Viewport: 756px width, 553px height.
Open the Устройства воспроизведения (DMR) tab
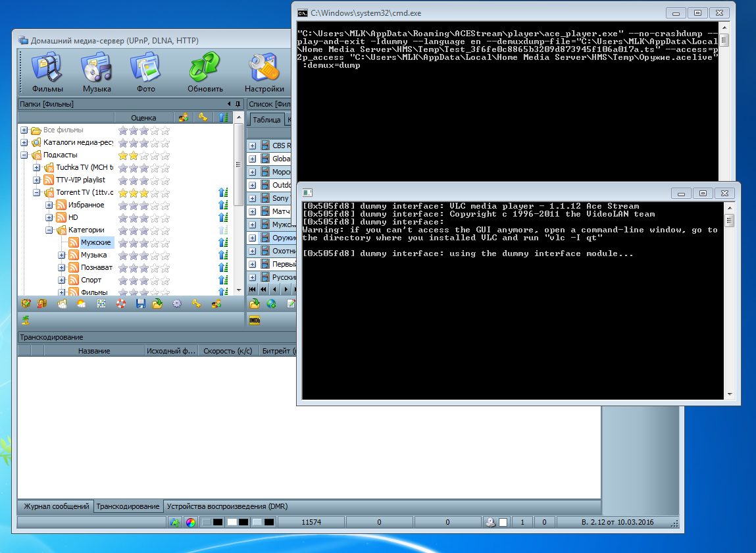[x=227, y=506]
